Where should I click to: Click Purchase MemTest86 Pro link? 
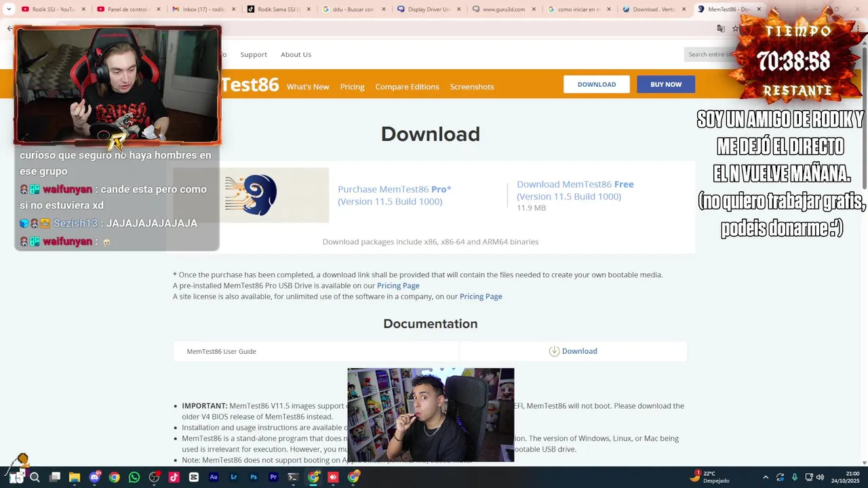[x=395, y=195]
